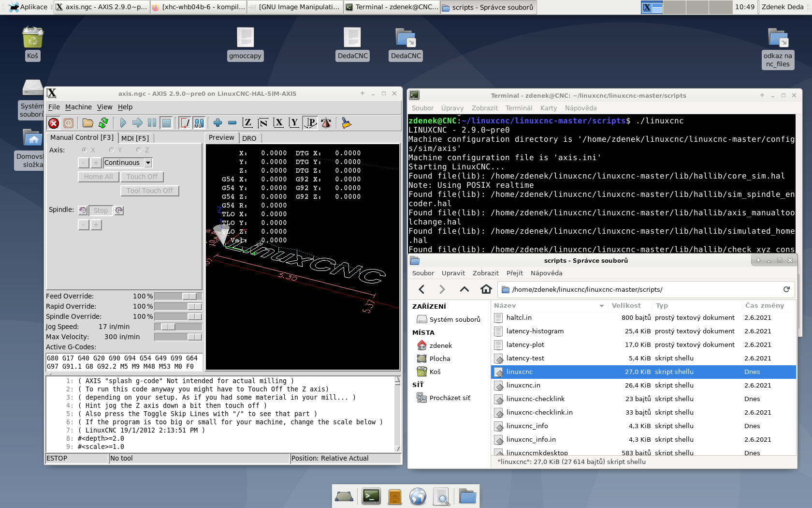Screen dimensions: 812x508
Task: Clear live plot with broom icon
Action: pyautogui.click(x=346, y=123)
